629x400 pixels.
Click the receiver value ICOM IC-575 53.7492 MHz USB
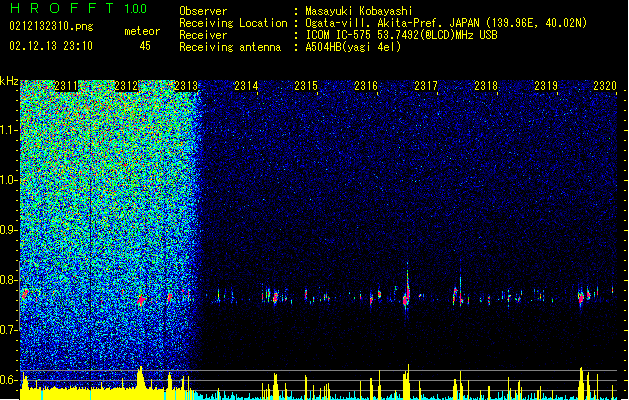pos(402,35)
